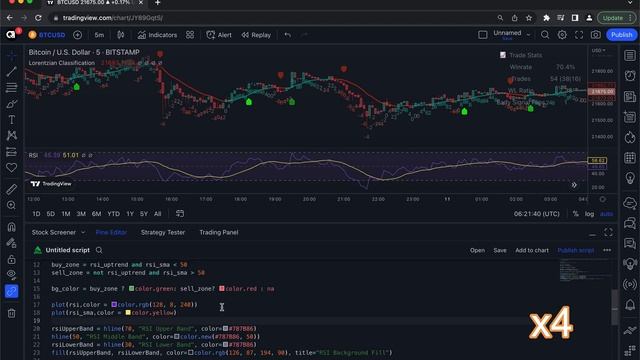Choose the brush drawing tool
Viewport: 640px width, 360px height.
click(11, 104)
